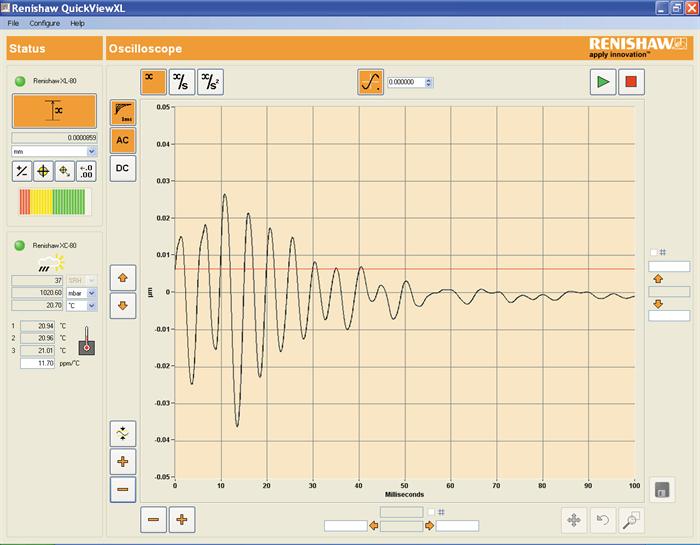Click the vertical auto-scale icon

(x=122, y=433)
